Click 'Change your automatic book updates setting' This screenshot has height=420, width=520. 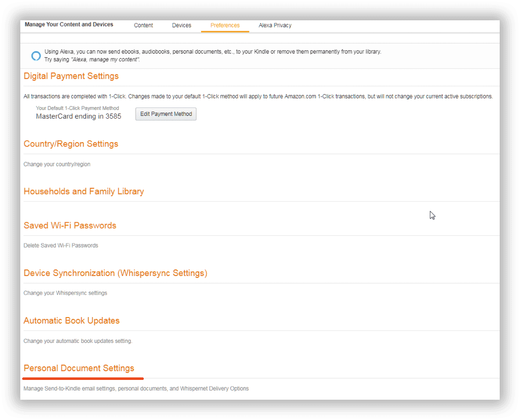coord(78,341)
